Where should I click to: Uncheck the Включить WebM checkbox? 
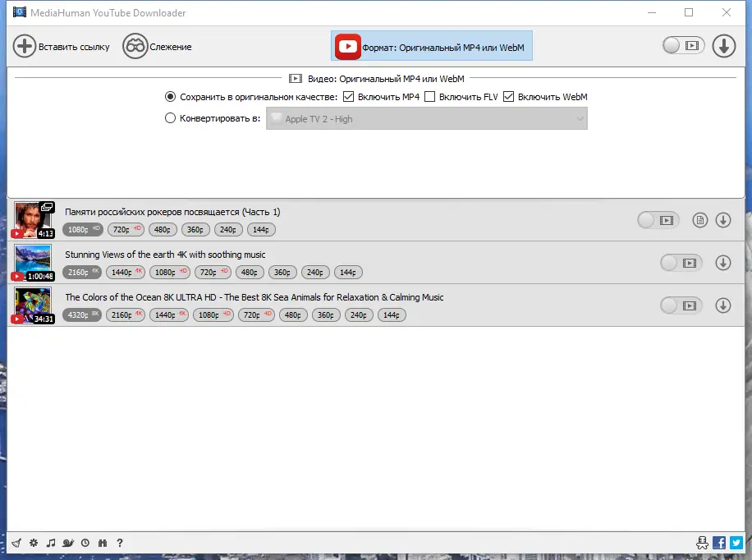[x=508, y=96]
